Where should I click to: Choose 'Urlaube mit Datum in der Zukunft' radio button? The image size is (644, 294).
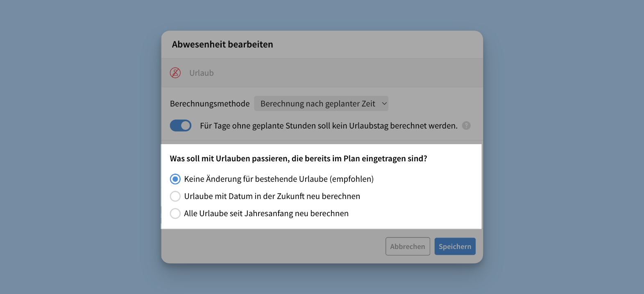(175, 196)
